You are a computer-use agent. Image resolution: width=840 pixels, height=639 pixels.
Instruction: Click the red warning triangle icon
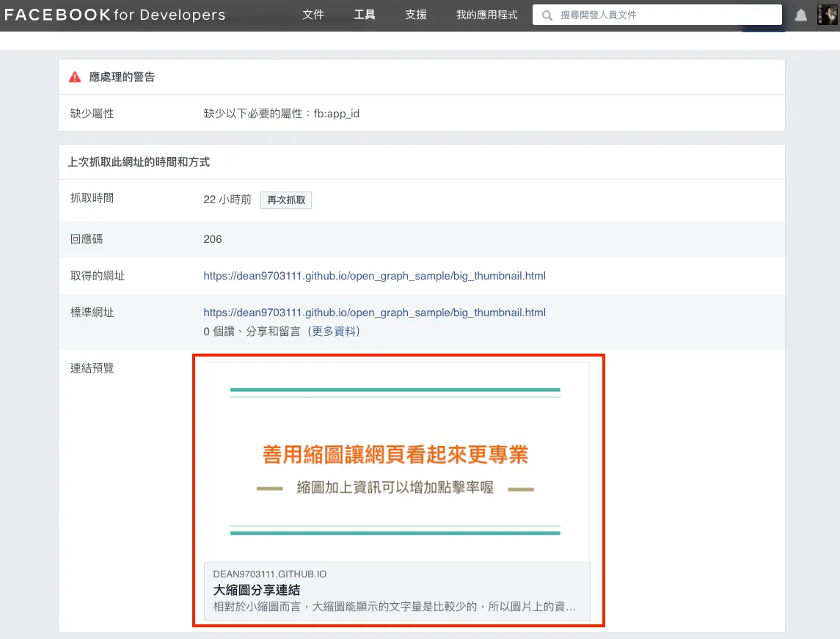pos(75,77)
